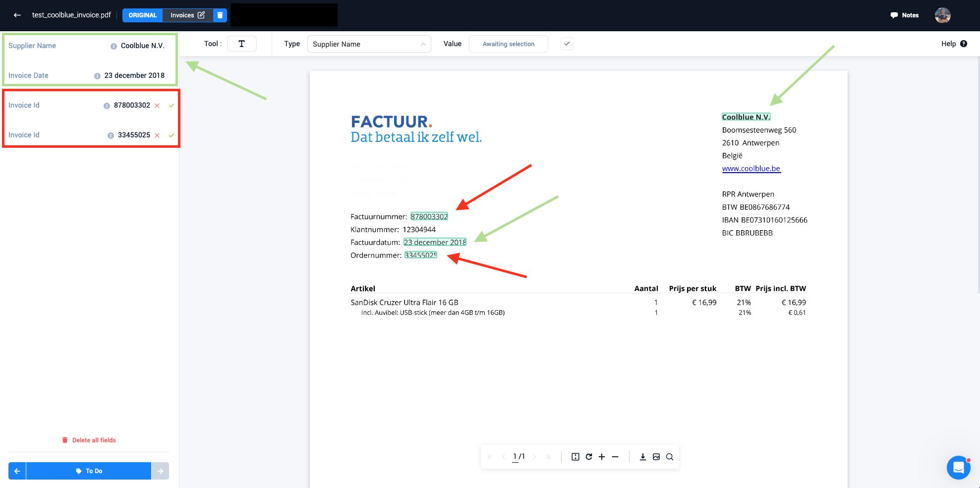This screenshot has height=488, width=980.
Task: Rotate the document page
Action: click(x=589, y=457)
